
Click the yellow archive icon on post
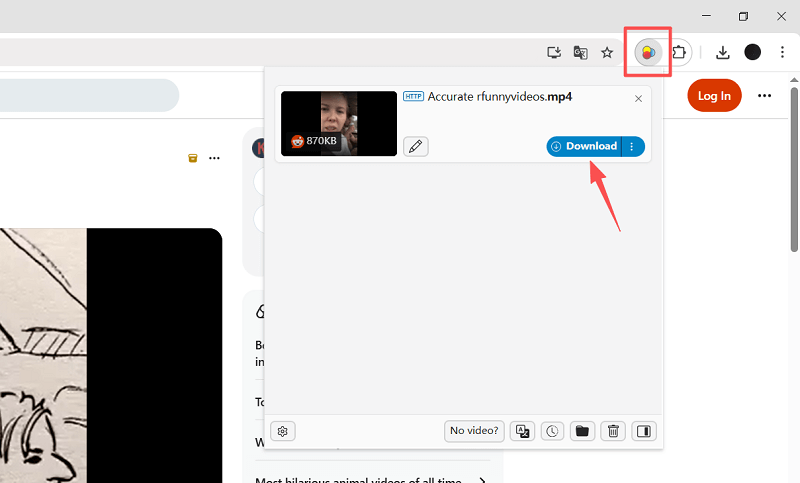[193, 158]
